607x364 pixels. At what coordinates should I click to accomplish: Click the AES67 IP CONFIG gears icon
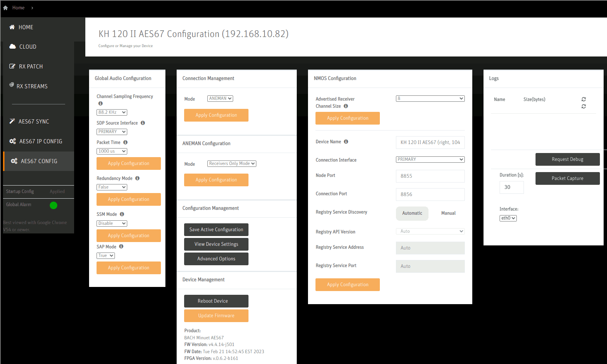tap(13, 141)
